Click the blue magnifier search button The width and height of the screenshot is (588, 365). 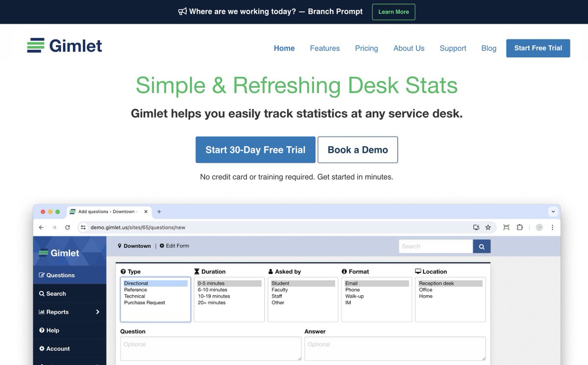[482, 246]
